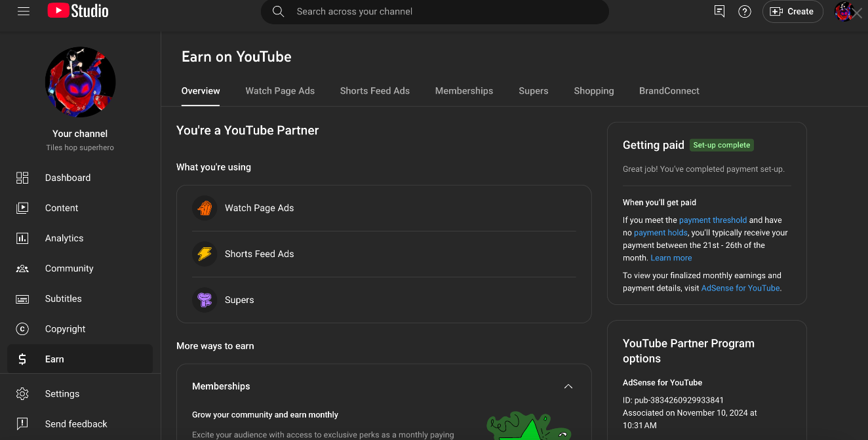The height and width of the screenshot is (440, 868).
Task: Click the Set-up complete badge
Action: click(722, 145)
